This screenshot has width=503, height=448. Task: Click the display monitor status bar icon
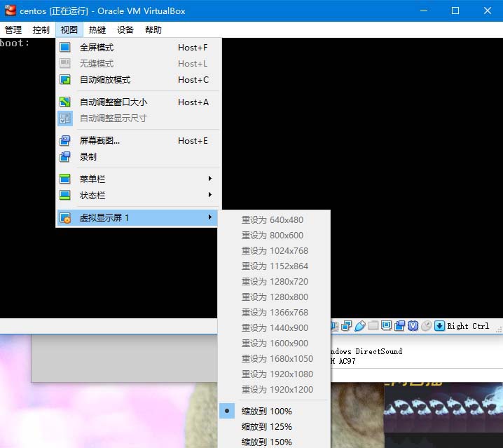[x=386, y=325]
